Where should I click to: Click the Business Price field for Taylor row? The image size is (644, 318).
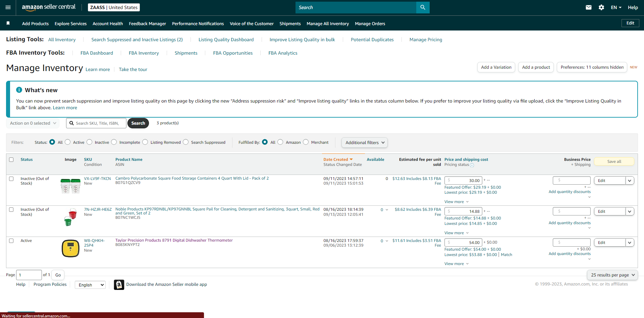[x=572, y=242]
